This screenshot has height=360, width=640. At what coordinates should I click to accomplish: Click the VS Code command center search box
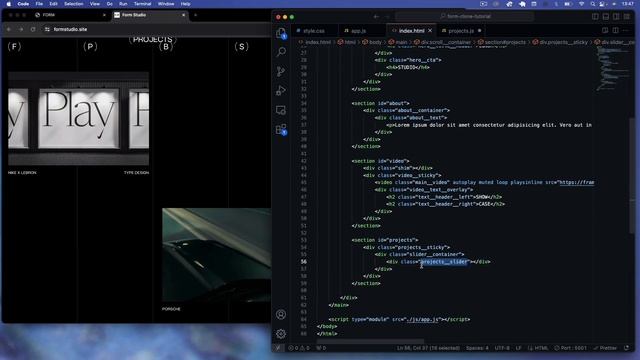click(x=464, y=17)
